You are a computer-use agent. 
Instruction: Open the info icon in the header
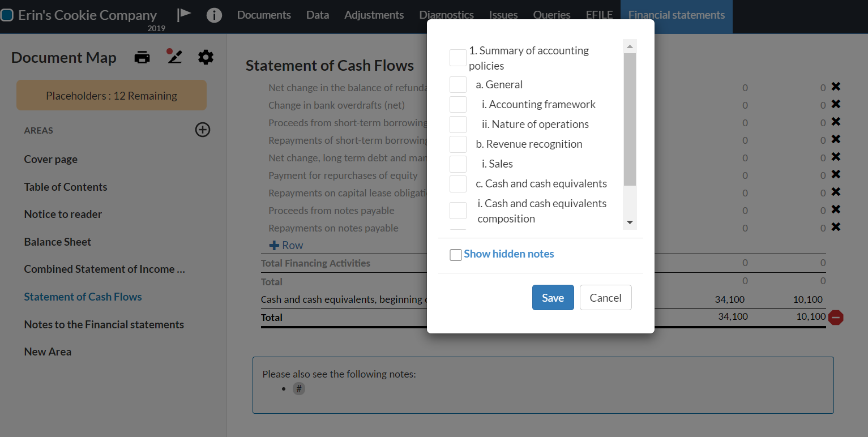click(214, 15)
